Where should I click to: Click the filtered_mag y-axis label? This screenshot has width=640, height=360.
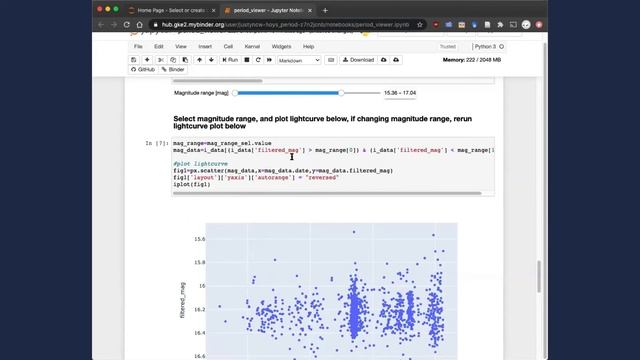click(x=182, y=300)
